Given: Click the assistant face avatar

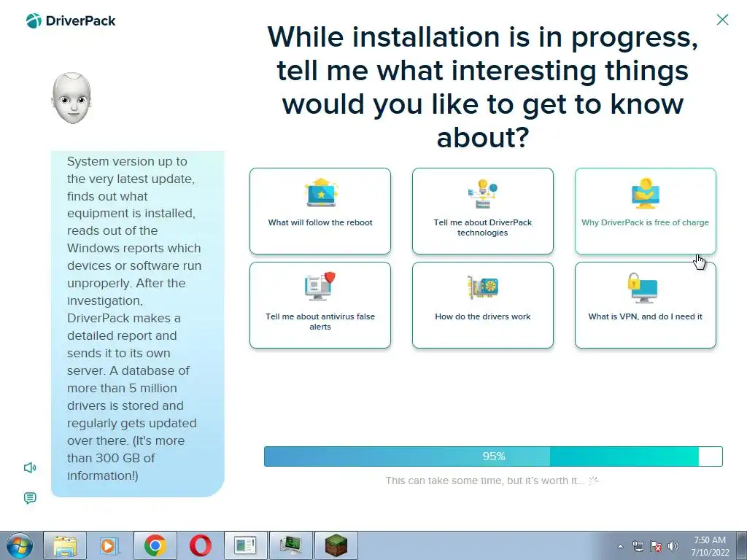Looking at the screenshot, I should click(71, 98).
